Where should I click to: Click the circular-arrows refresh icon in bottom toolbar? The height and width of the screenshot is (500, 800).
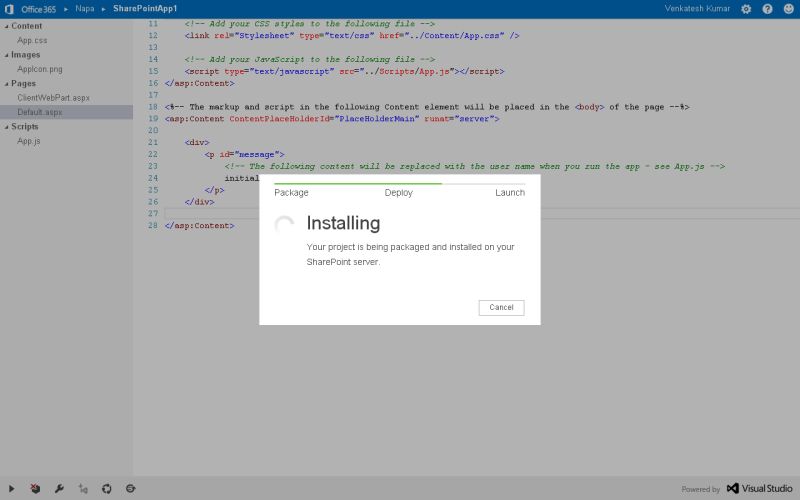coord(107,489)
